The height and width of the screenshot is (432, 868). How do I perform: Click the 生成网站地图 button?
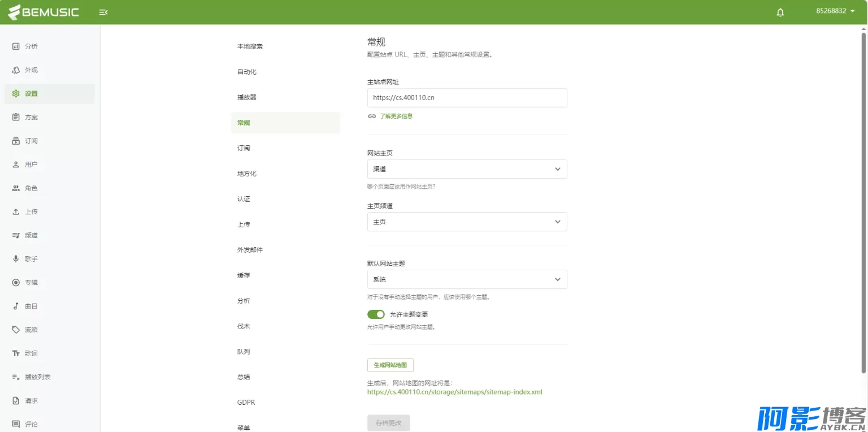394,365
